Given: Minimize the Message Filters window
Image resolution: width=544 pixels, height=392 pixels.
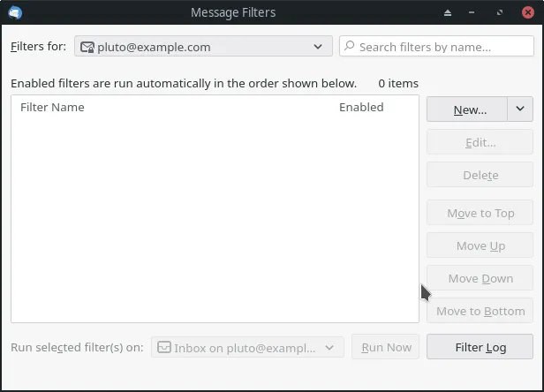Looking at the screenshot, I should click(x=474, y=12).
